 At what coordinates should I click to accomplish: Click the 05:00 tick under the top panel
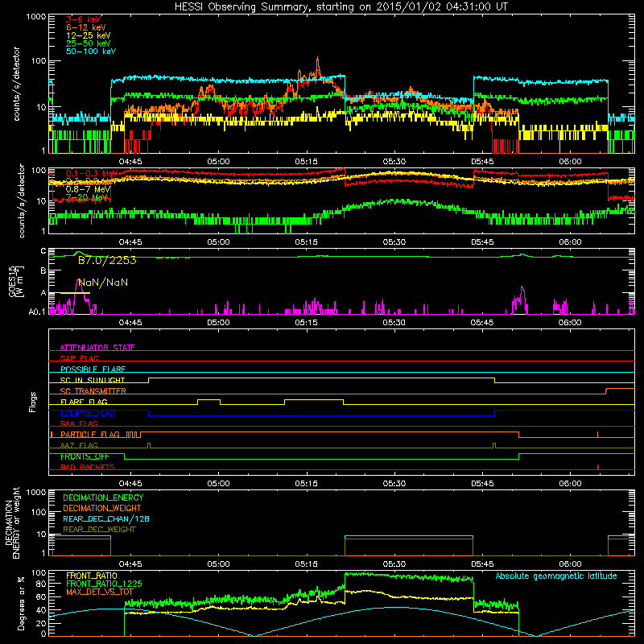point(218,162)
